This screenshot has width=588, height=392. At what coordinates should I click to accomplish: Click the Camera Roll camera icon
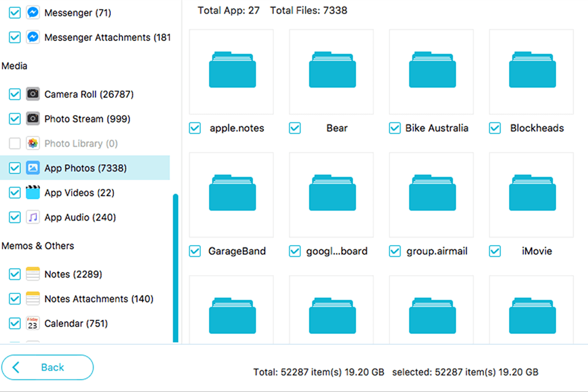point(32,94)
